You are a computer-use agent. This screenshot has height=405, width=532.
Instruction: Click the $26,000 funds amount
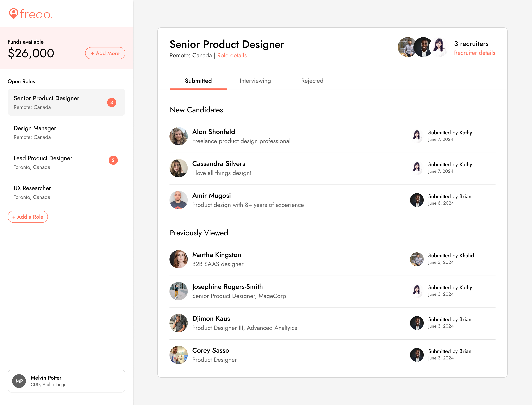coord(31,53)
